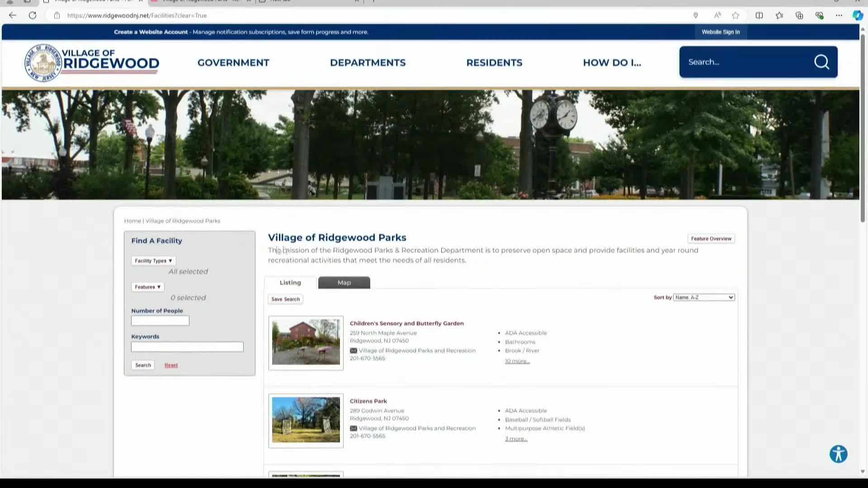Open the Sort by Name A-Z dropdown

pyautogui.click(x=704, y=297)
